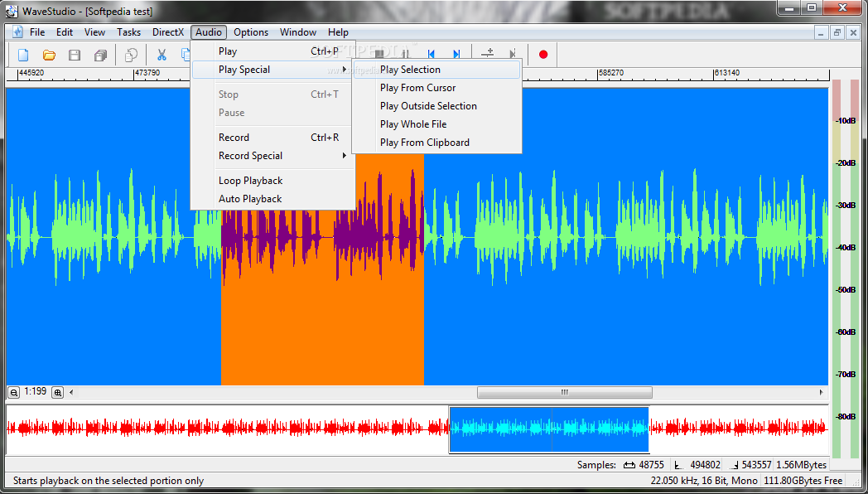This screenshot has height=494, width=868.
Task: Open the View menu
Action: (94, 32)
